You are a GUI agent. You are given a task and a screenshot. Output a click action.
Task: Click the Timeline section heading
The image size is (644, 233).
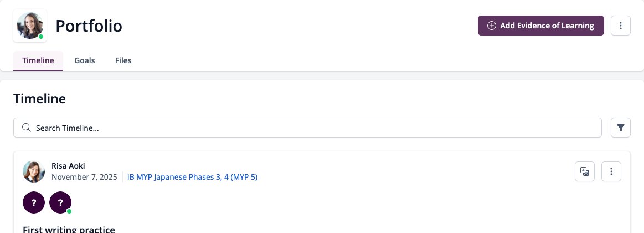tap(39, 99)
